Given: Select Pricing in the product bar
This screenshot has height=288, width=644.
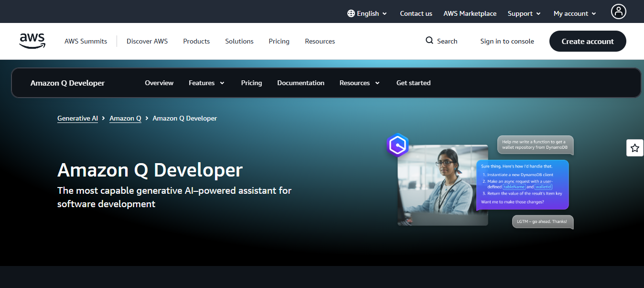Looking at the screenshot, I should tap(251, 83).
